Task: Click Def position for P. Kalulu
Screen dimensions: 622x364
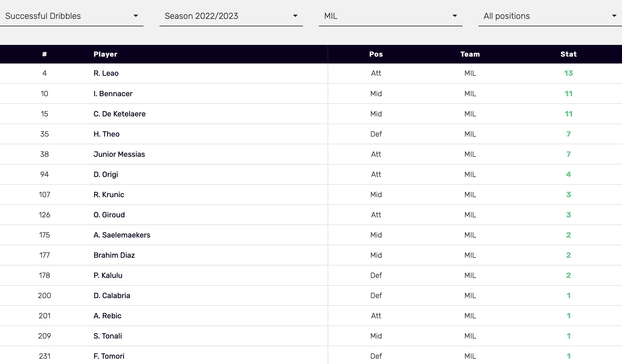Action: (376, 275)
